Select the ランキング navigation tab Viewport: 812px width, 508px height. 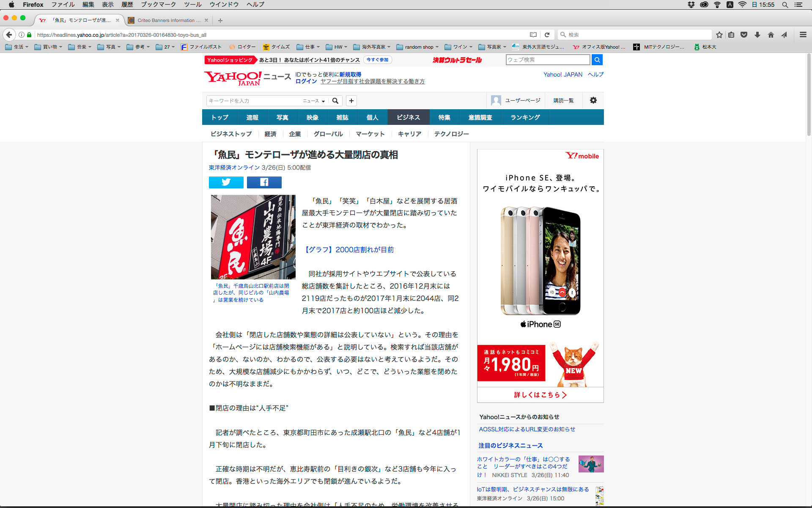coord(525,117)
